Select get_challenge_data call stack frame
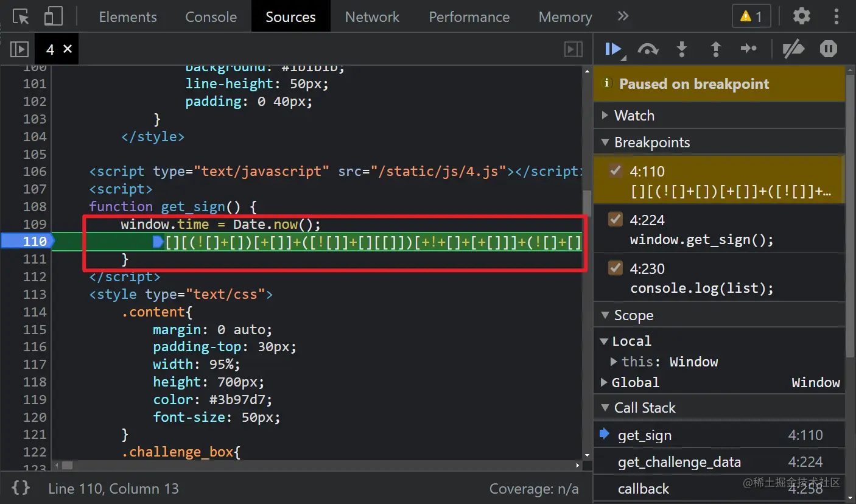The height and width of the screenshot is (504, 856). (719, 462)
